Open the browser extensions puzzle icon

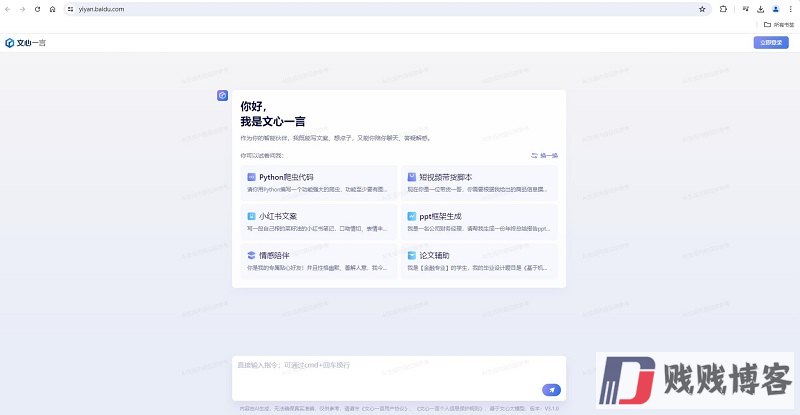[x=723, y=9]
